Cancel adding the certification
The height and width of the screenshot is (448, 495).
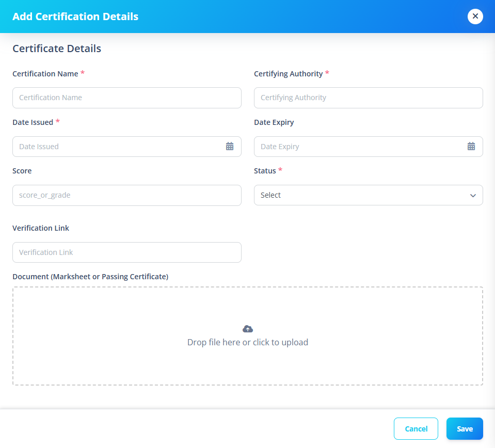pyautogui.click(x=416, y=429)
